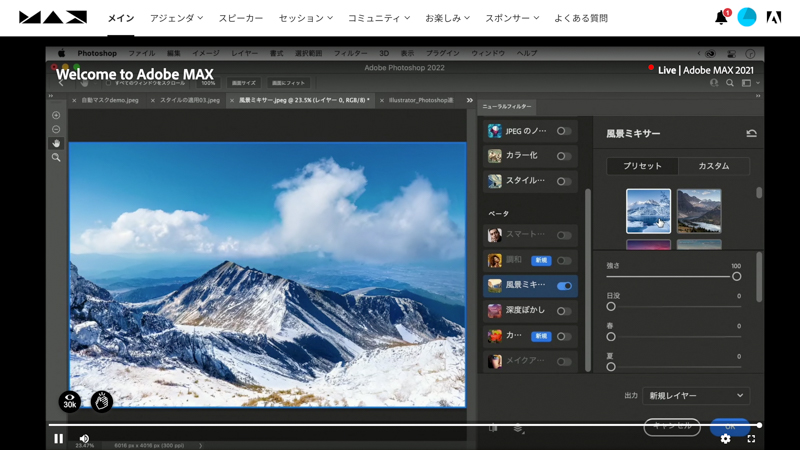Click the カラー化 filter icon

pos(494,156)
